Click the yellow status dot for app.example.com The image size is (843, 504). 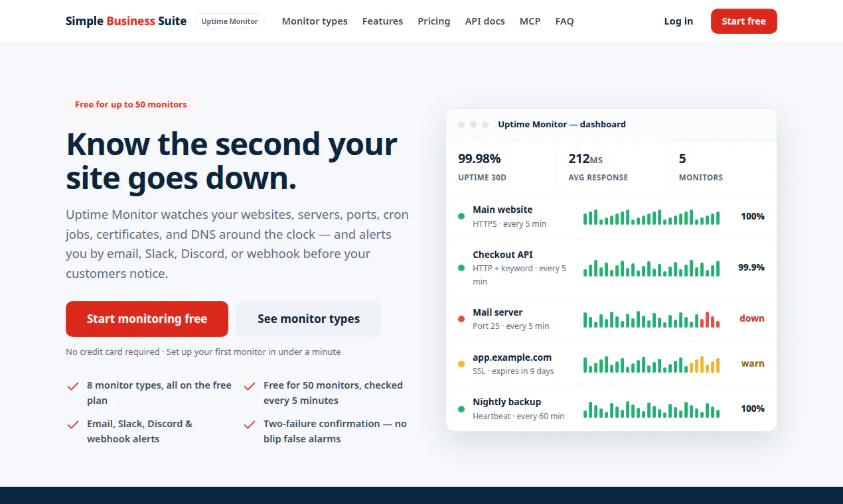pos(461,364)
